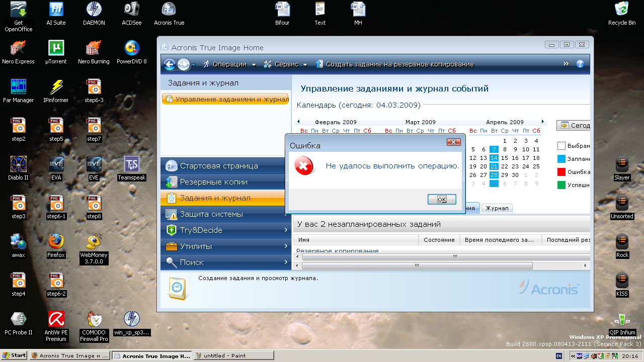
Task: Go to Резервные копии section
Action: [214, 182]
